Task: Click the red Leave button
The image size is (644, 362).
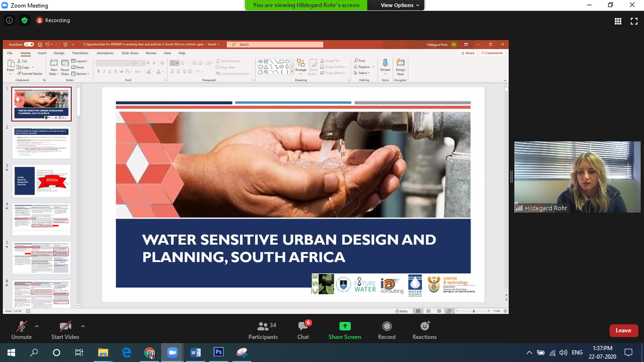Action: (x=623, y=330)
